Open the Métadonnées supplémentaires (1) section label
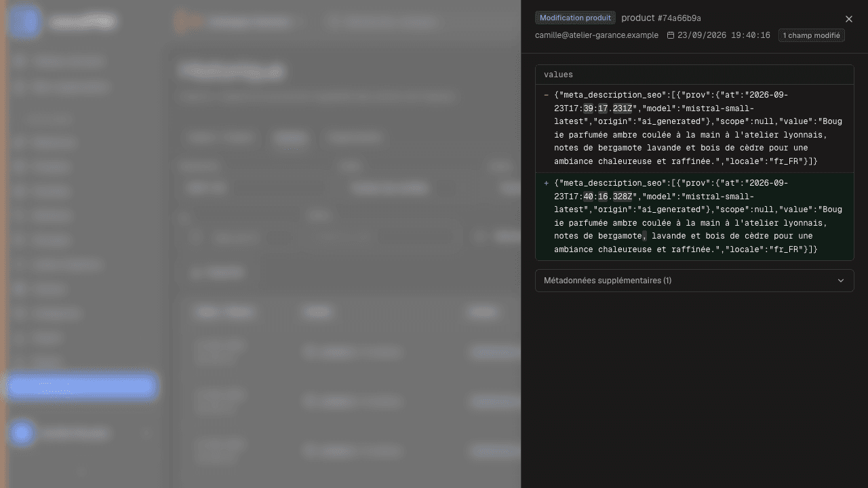 (x=608, y=281)
